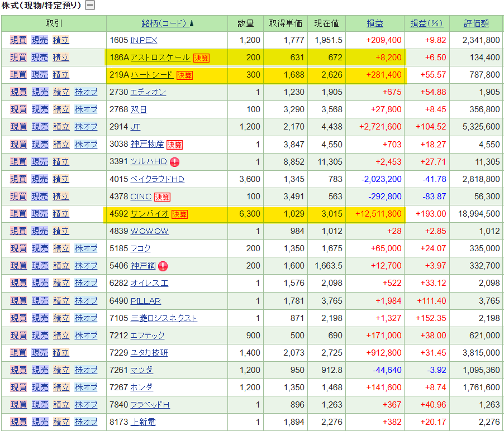Sort holdings by 評価額 column header
Viewport: 504px width, 431px height.
476,23
